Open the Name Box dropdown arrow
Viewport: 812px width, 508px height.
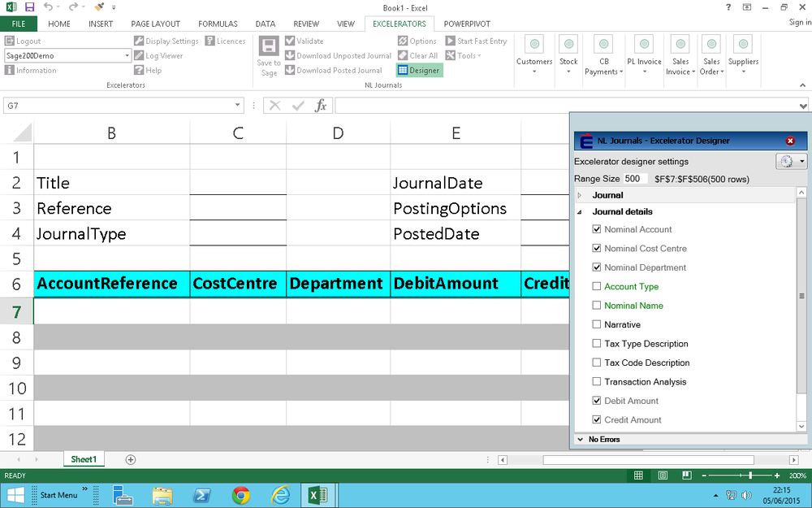pyautogui.click(x=237, y=105)
